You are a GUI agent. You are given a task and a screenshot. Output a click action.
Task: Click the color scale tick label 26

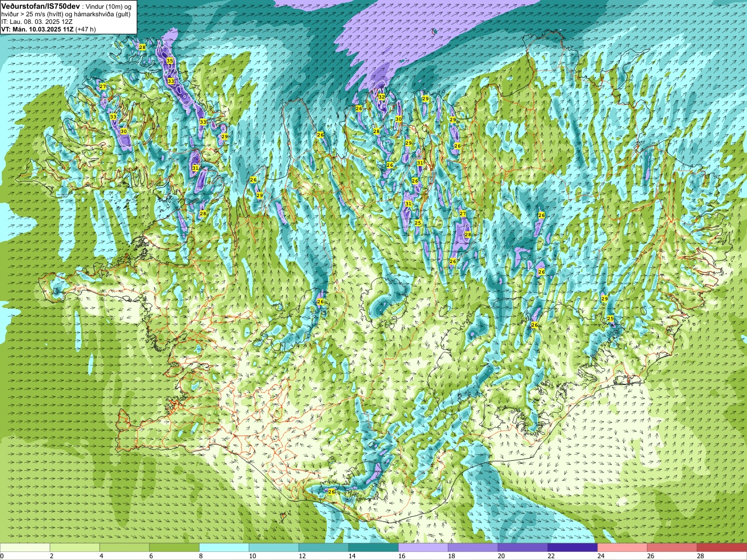click(x=651, y=556)
